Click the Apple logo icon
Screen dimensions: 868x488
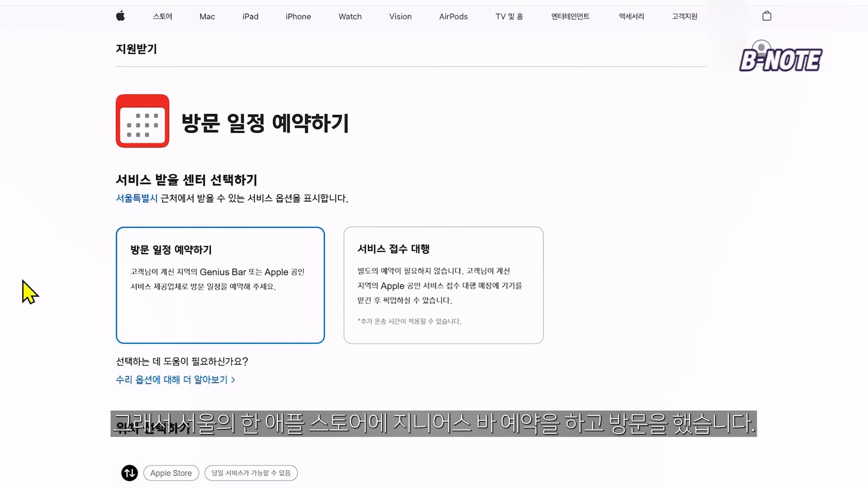point(120,16)
